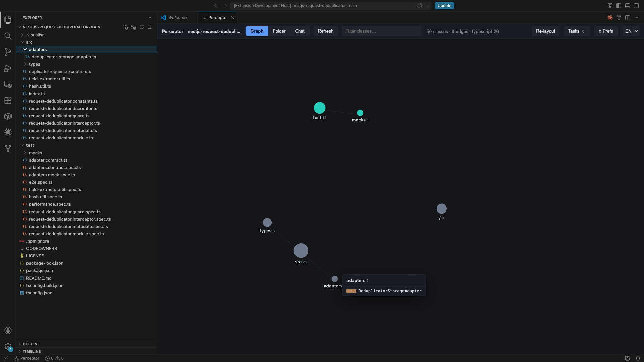Viewport: 644px width, 362px height.
Task: Select DeduplicatorStorageAdapter class in tooltip
Action: click(x=384, y=291)
